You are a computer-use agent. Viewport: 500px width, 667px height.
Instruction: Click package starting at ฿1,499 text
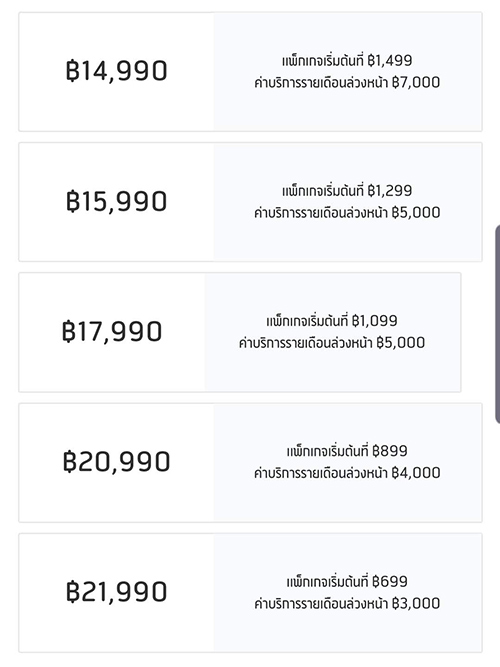[347, 60]
